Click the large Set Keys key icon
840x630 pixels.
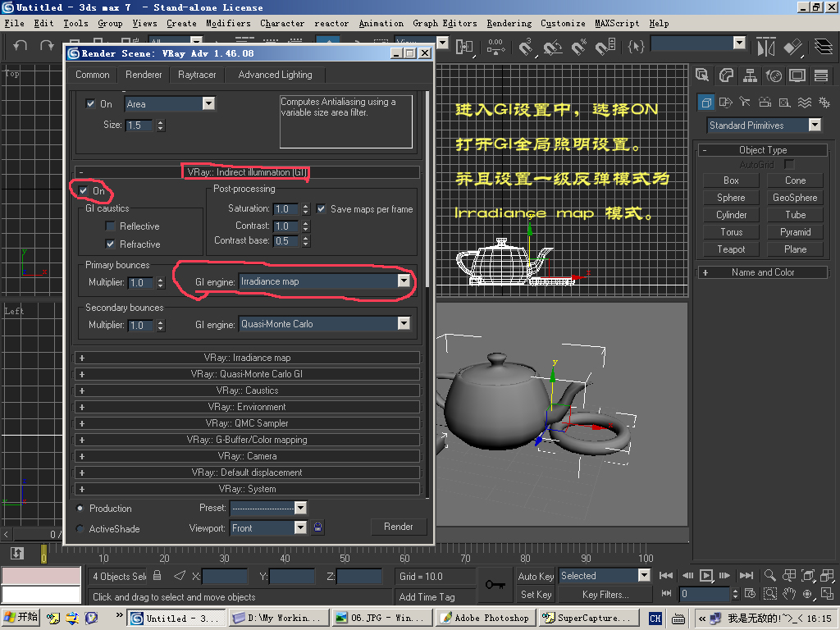pyautogui.click(x=495, y=584)
